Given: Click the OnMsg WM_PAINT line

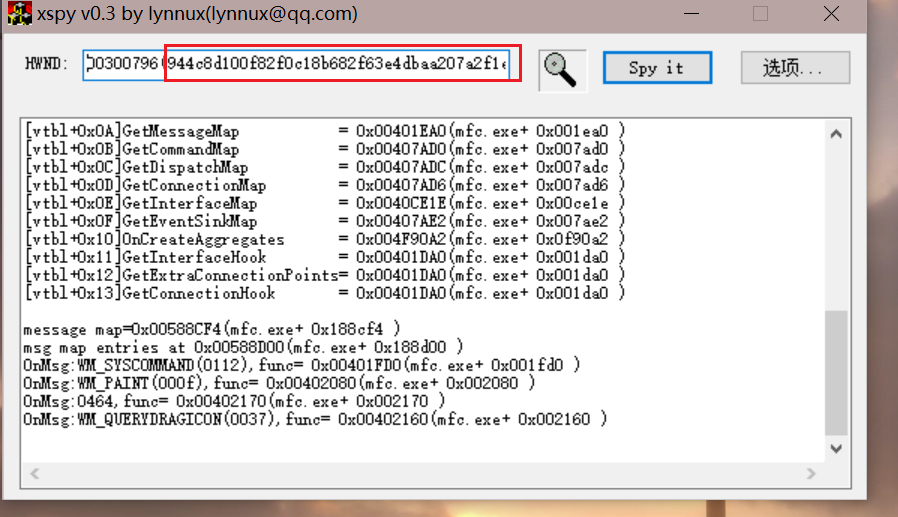Looking at the screenshot, I should [x=279, y=383].
